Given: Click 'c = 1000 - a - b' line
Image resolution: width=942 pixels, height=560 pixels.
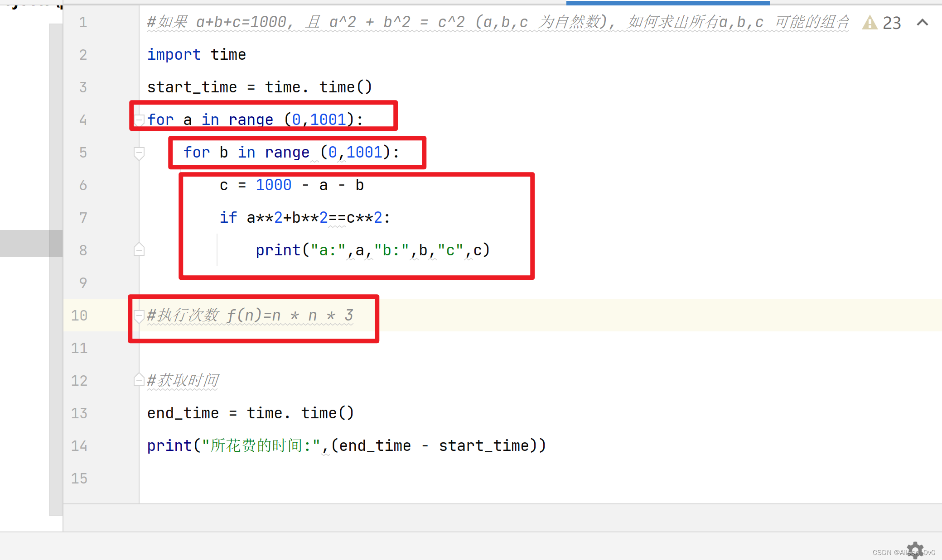Looking at the screenshot, I should tap(292, 185).
